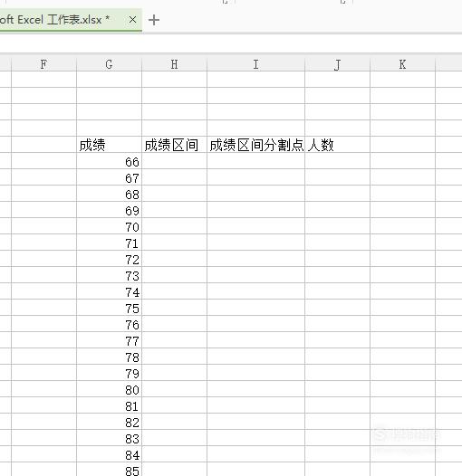The height and width of the screenshot is (476, 462).
Task: Close the Excel 工作表.xlsx document tab
Action: pos(132,20)
